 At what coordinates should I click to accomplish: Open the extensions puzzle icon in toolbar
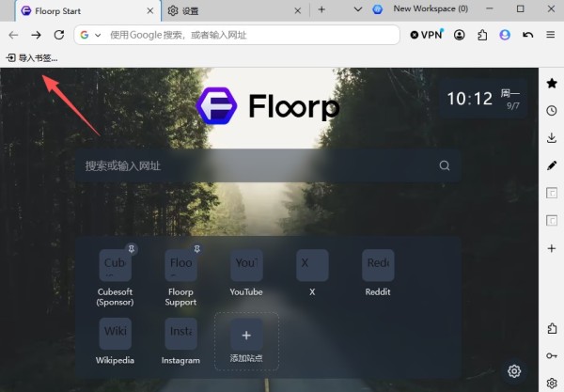point(482,35)
